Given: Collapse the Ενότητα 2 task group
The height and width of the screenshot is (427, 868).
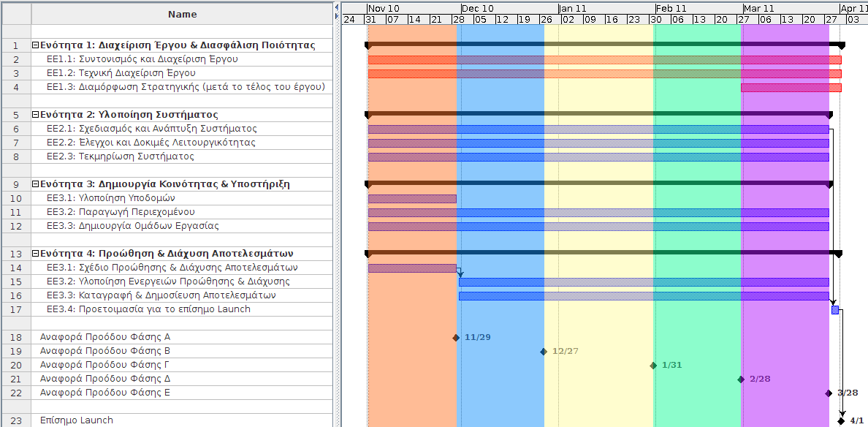Looking at the screenshot, I should tap(36, 115).
